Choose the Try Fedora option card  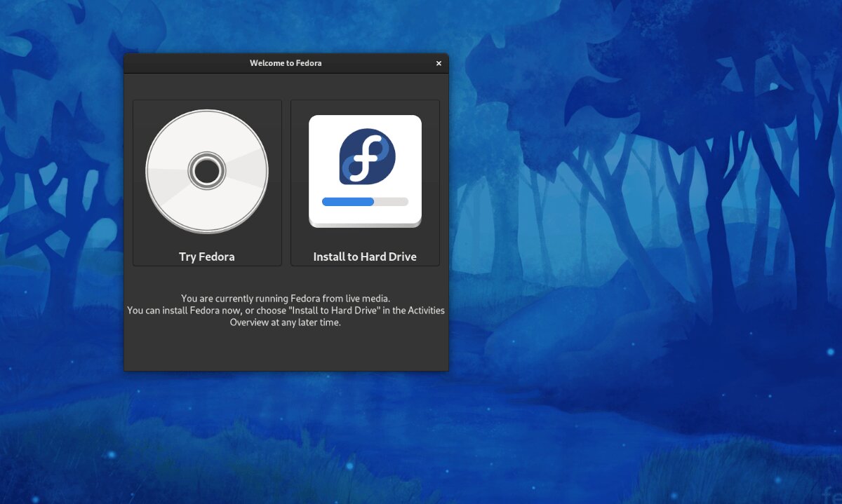(x=207, y=182)
